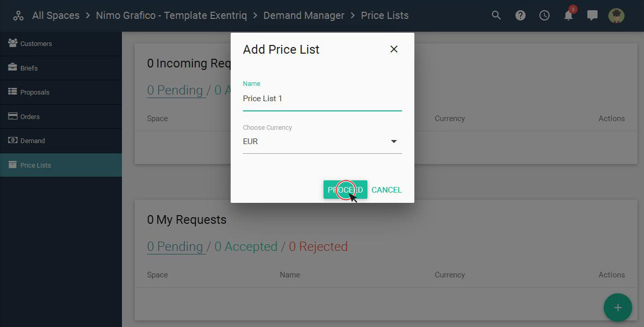Click the Name input field
644x327 pixels.
[x=323, y=99]
